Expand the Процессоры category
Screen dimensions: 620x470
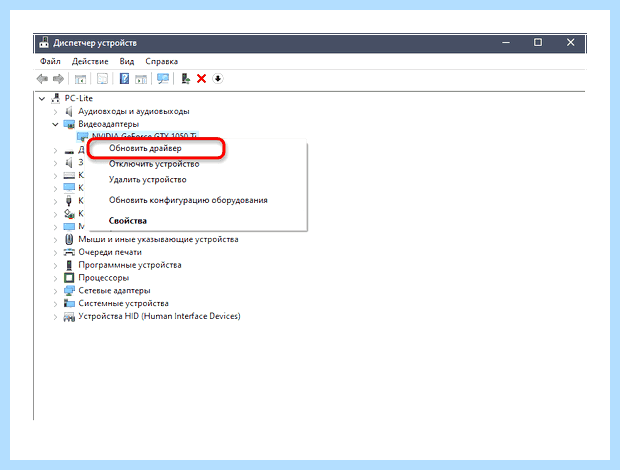click(x=55, y=278)
